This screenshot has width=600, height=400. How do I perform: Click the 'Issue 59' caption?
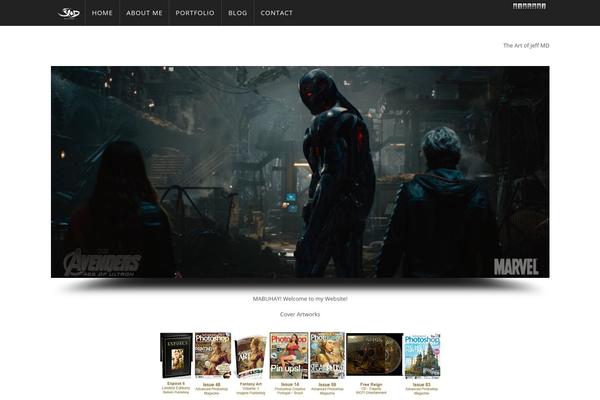coord(327,384)
